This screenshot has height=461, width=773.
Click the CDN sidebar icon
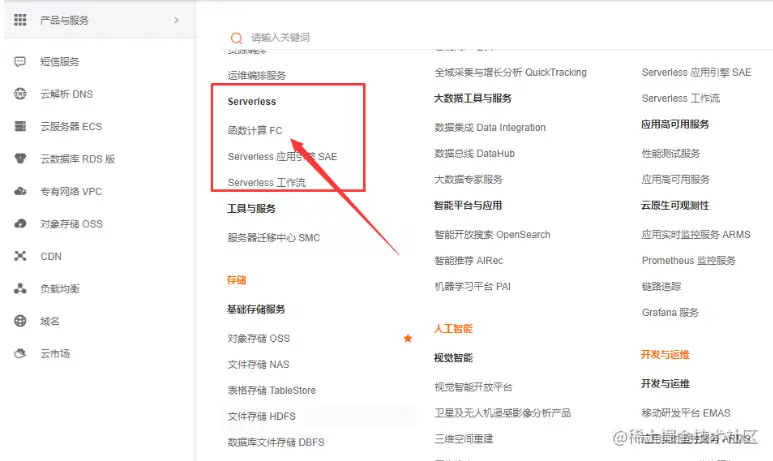tap(20, 256)
